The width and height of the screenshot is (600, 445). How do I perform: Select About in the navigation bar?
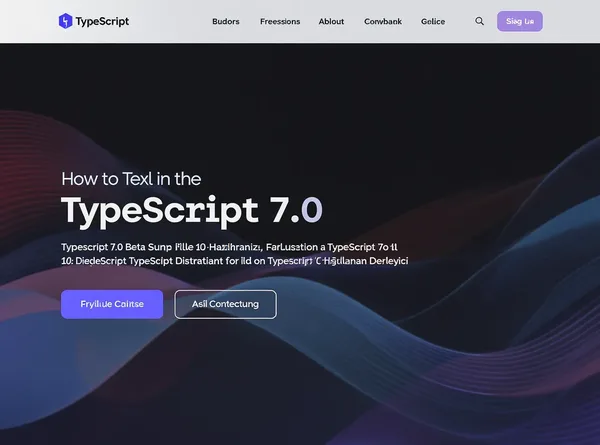[x=331, y=21]
